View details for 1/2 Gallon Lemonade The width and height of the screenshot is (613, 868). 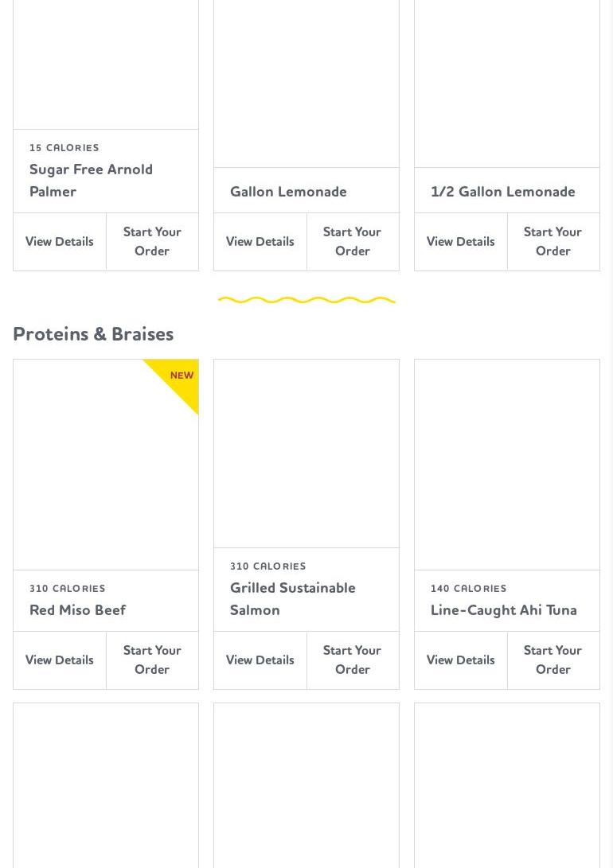[460, 241]
